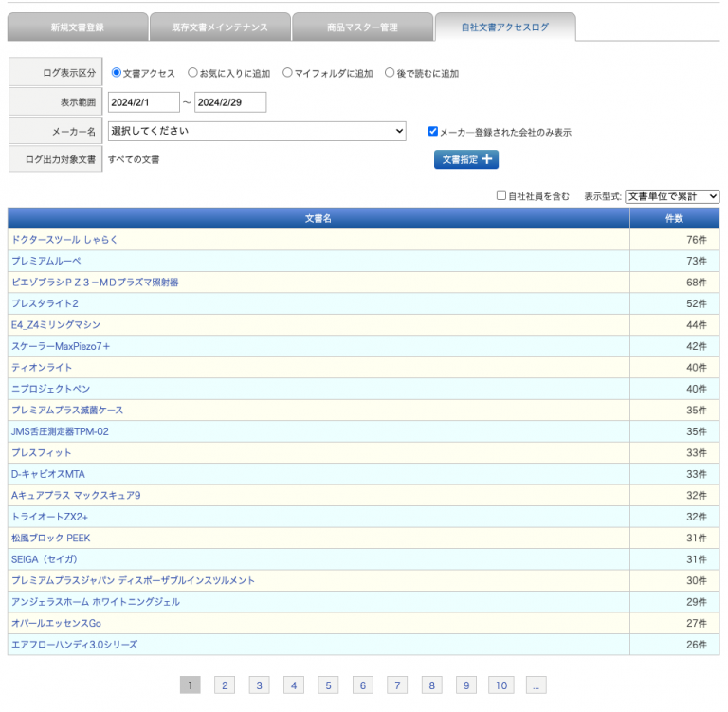
Task: Open the プレミアムプラス滅菌ケース link
Action: (x=67, y=411)
